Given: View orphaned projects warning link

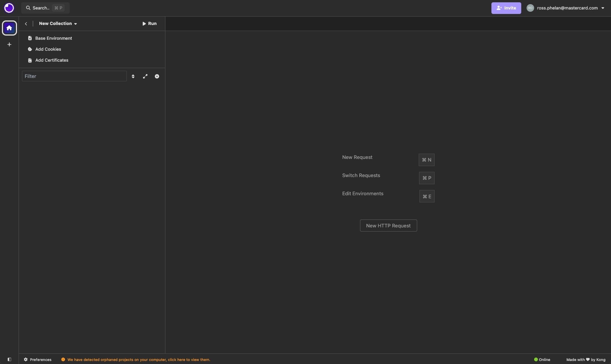Looking at the screenshot, I should (139, 360).
